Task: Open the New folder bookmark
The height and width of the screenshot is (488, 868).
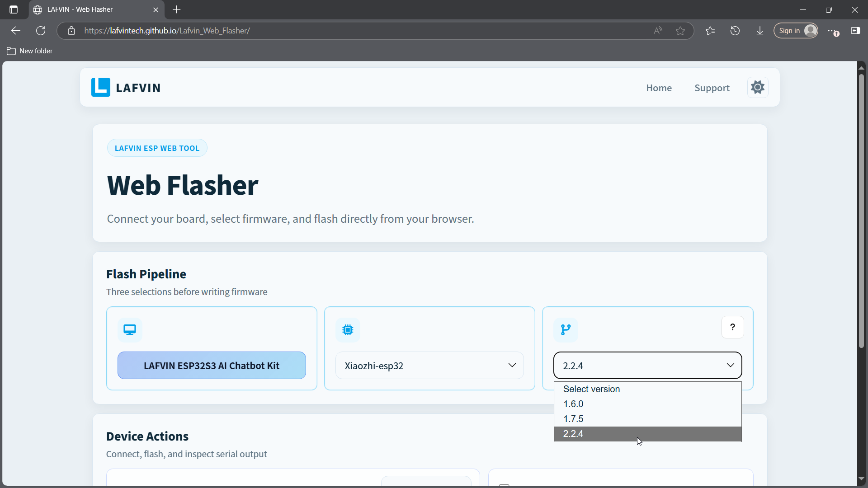Action: tap(30, 51)
